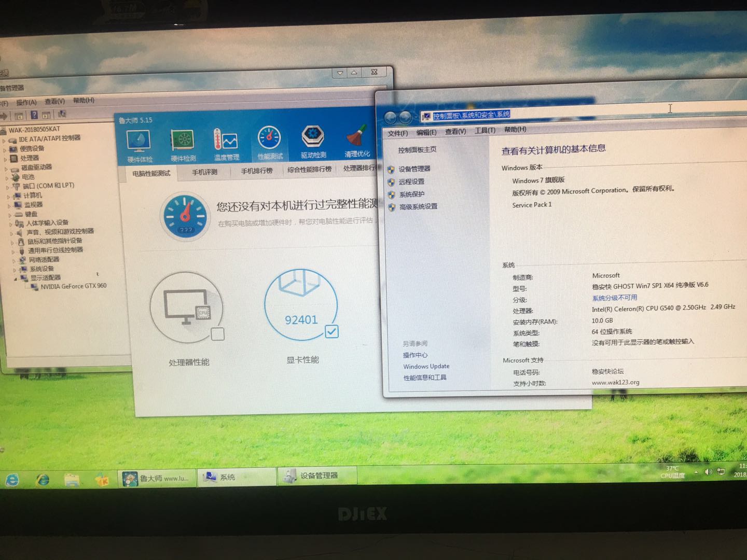Viewport: 747px width, 560px height.
Task: Switch to 设备管理器 taskbar button
Action: (x=317, y=475)
